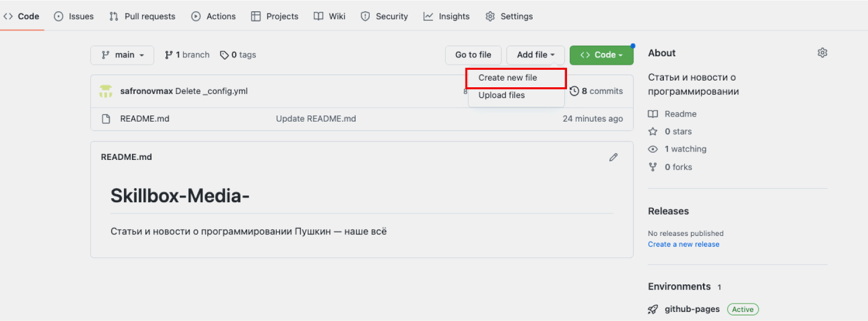This screenshot has width=868, height=321.
Task: View the 1 branch link
Action: click(187, 55)
